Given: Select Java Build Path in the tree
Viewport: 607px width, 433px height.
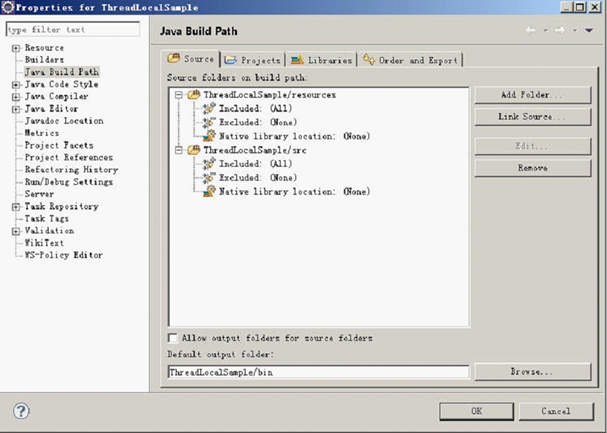Looking at the screenshot, I should tap(62, 72).
